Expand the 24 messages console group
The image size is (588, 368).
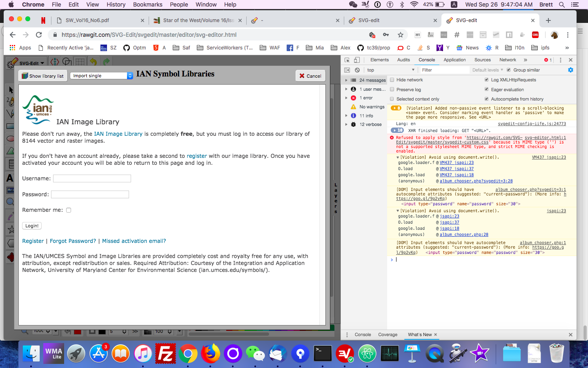pos(347,80)
